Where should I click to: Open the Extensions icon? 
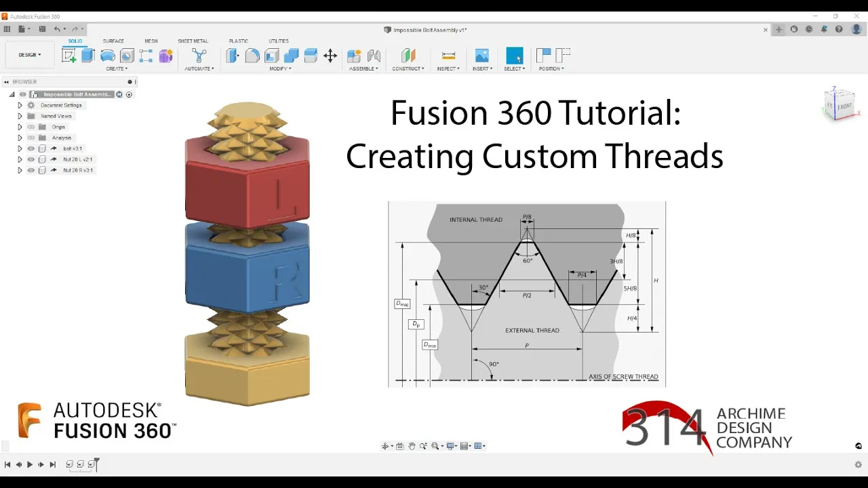(x=794, y=29)
